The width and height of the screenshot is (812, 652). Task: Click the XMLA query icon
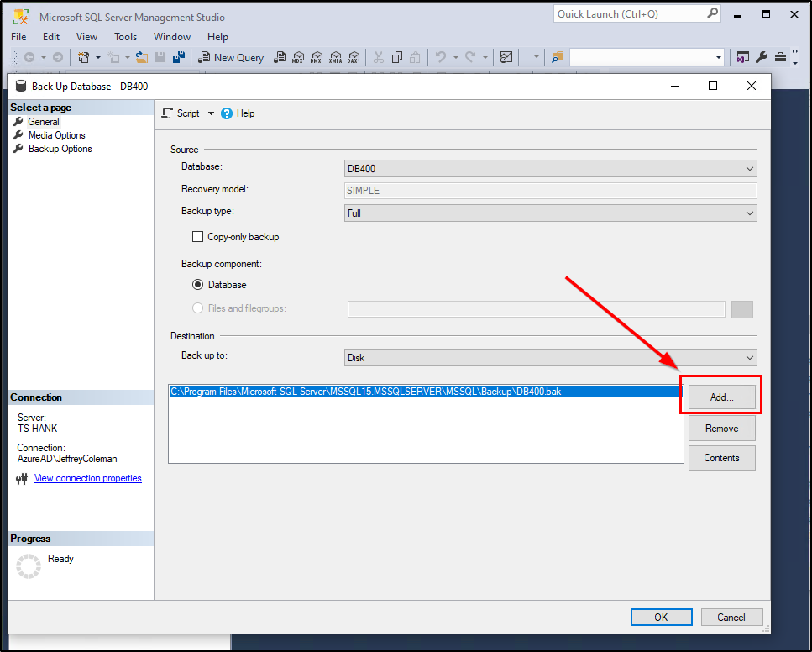tap(335, 57)
